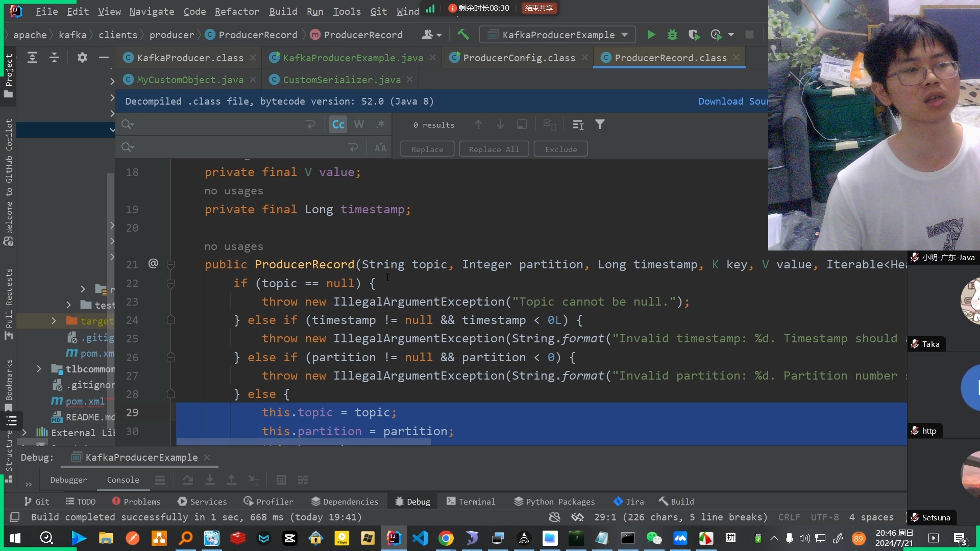Run with coverage icon in toolbar

(693, 35)
